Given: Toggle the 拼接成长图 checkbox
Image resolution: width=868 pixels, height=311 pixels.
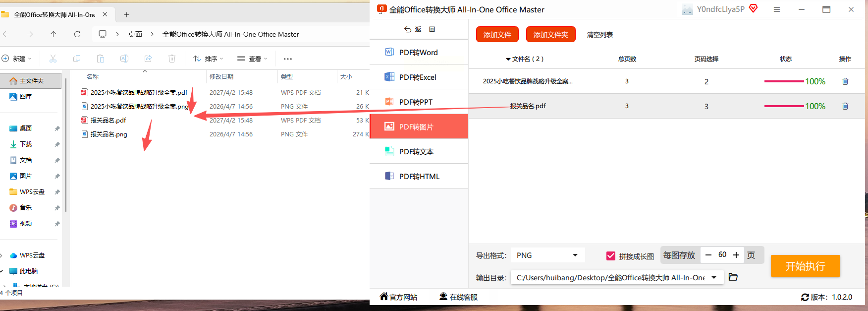Looking at the screenshot, I should pos(610,256).
